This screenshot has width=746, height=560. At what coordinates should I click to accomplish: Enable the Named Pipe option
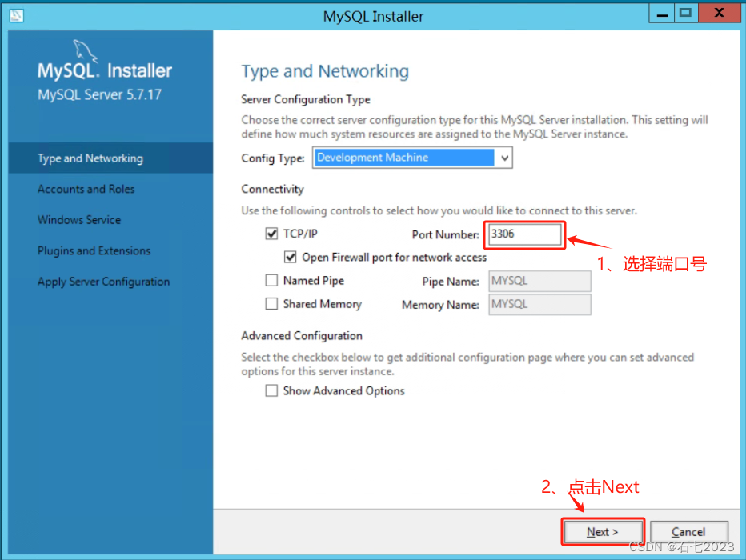point(271,281)
